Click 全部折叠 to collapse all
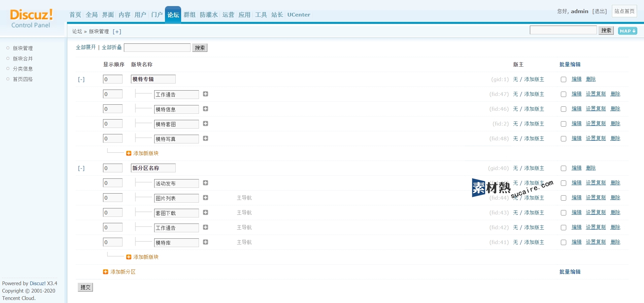 point(112,47)
